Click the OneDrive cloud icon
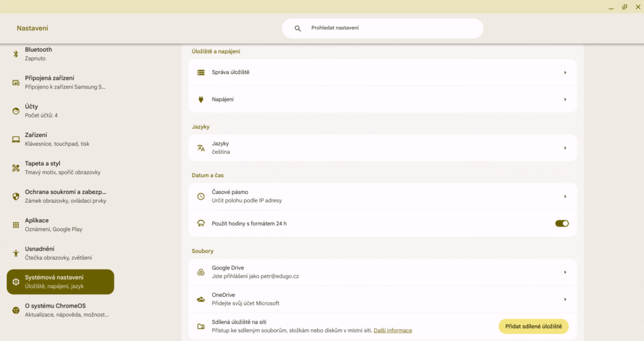 [201, 300]
